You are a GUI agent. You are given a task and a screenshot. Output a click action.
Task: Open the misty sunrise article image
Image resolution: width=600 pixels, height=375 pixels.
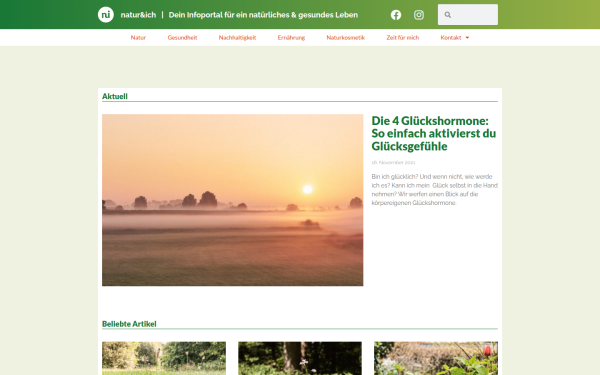[232, 200]
